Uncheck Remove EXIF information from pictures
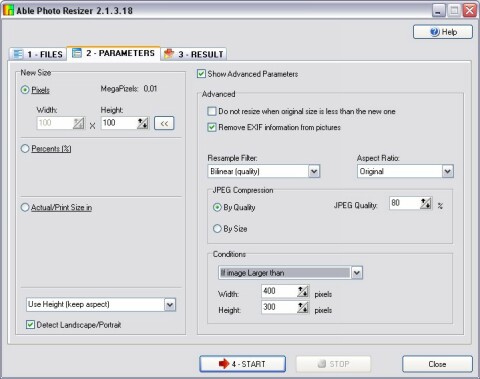 tap(212, 127)
